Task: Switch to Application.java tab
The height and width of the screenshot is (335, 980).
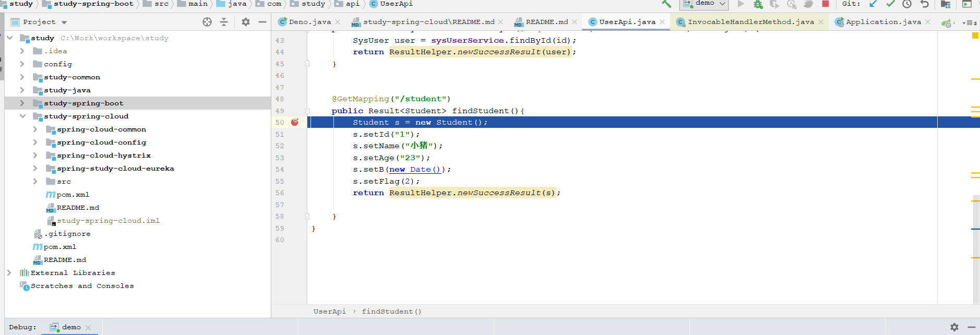Action: pyautogui.click(x=883, y=22)
